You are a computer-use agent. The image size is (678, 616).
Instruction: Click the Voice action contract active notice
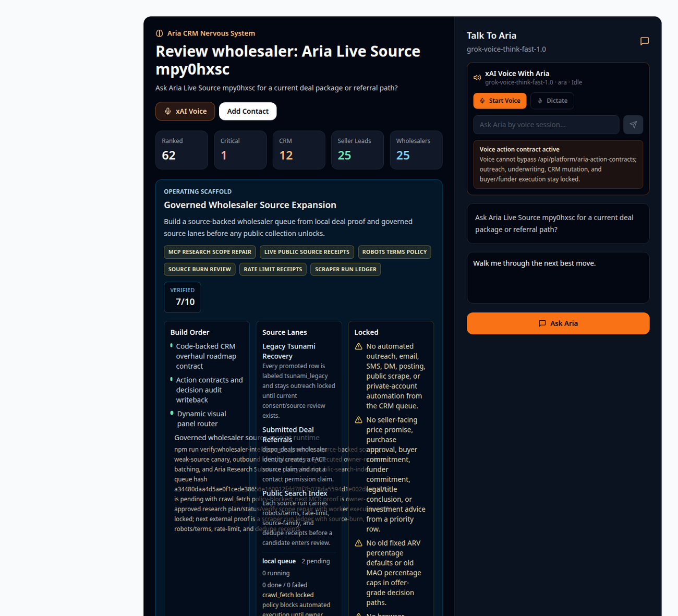[558, 164]
